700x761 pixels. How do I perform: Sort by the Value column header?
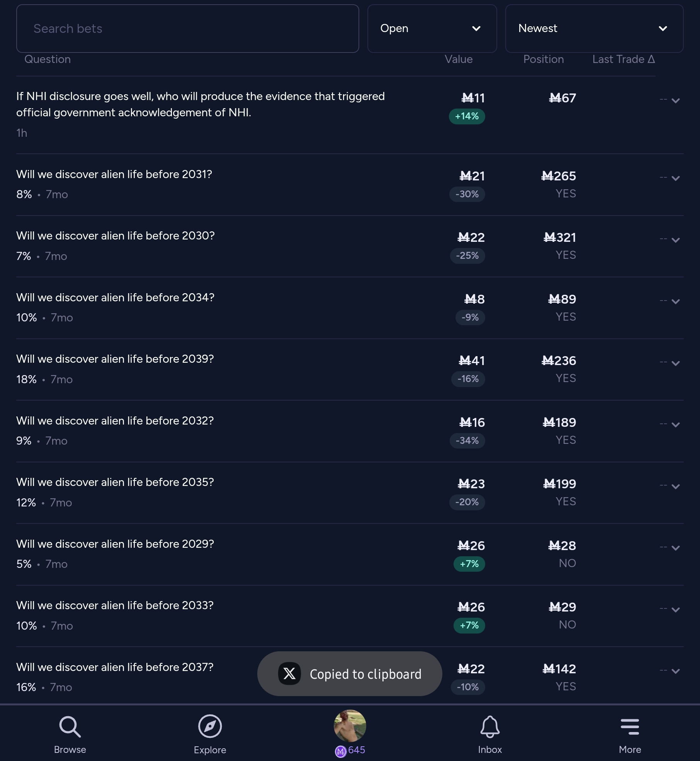[x=459, y=59]
